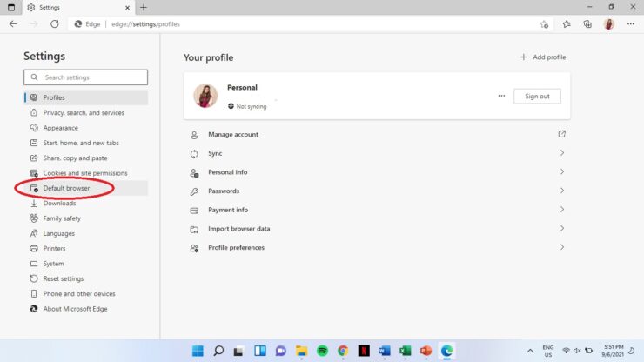The image size is (644, 362).
Task: Select Profiles in settings sidebar
Action: [x=86, y=97]
